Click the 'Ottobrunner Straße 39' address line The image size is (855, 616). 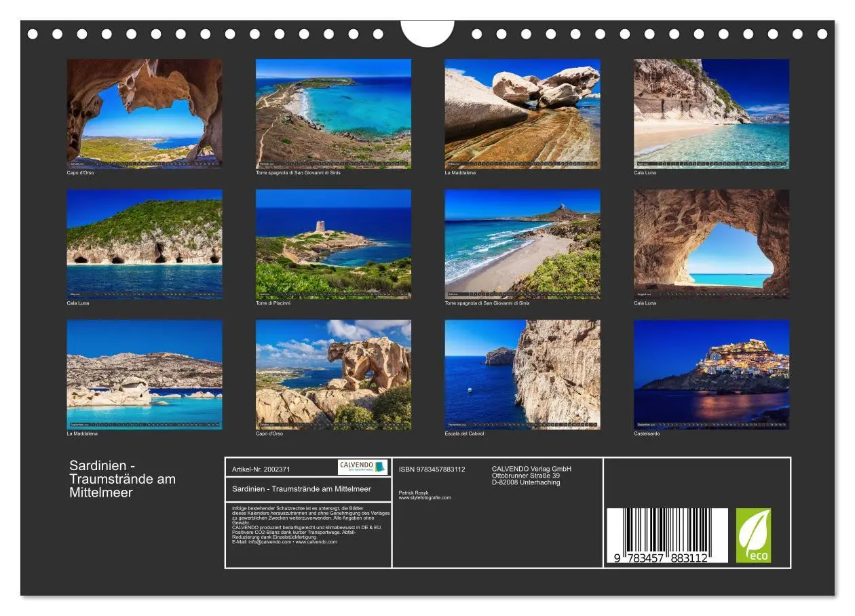526,476
